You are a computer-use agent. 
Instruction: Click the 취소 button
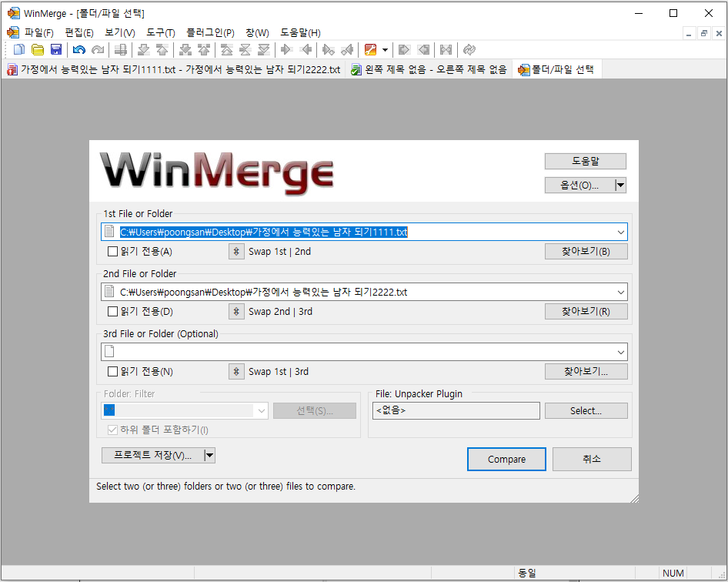(592, 460)
